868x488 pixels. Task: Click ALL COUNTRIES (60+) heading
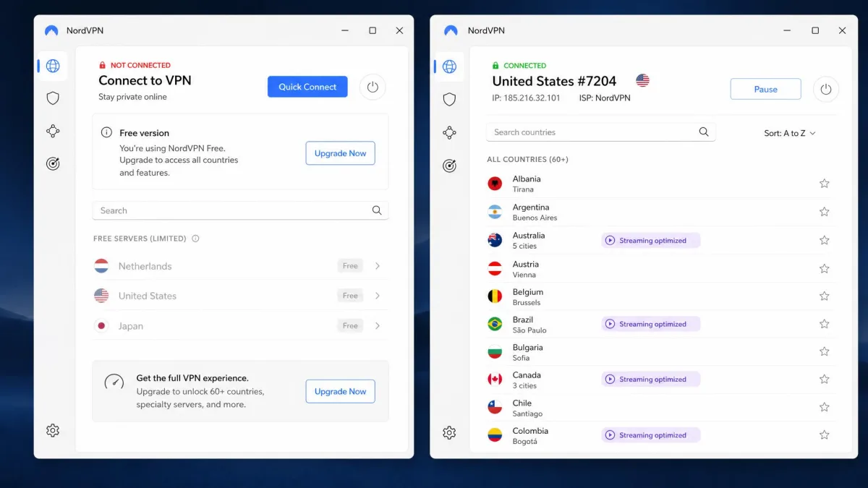click(x=528, y=159)
